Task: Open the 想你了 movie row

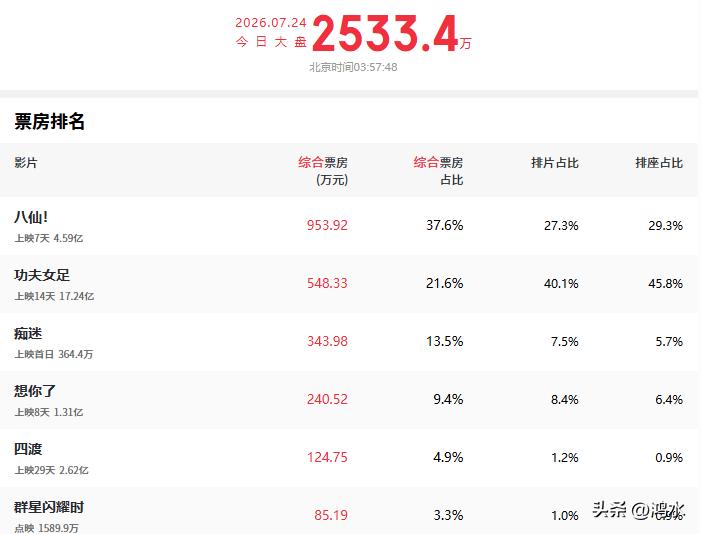Action: click(x=349, y=400)
